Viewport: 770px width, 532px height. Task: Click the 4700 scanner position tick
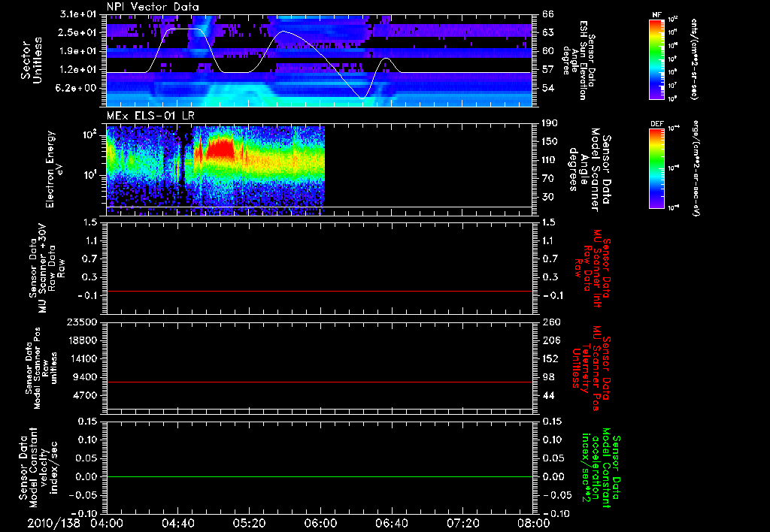click(84, 395)
